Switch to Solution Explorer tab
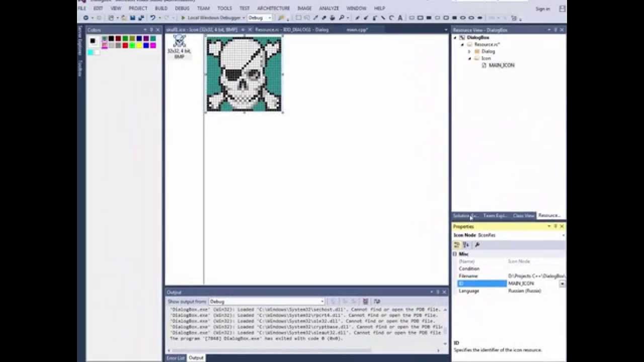This screenshot has height=362, width=644. pyautogui.click(x=465, y=216)
